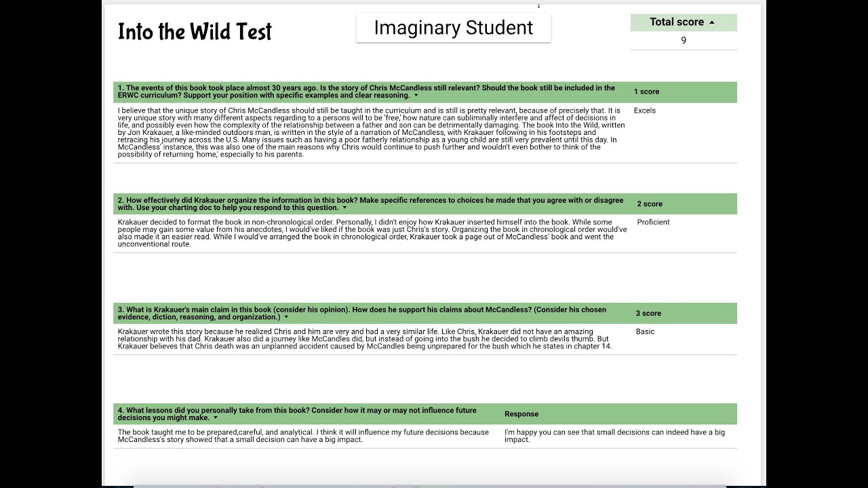Click the '1 score' column header
Viewport: 868px width, 488px height.
[646, 91]
